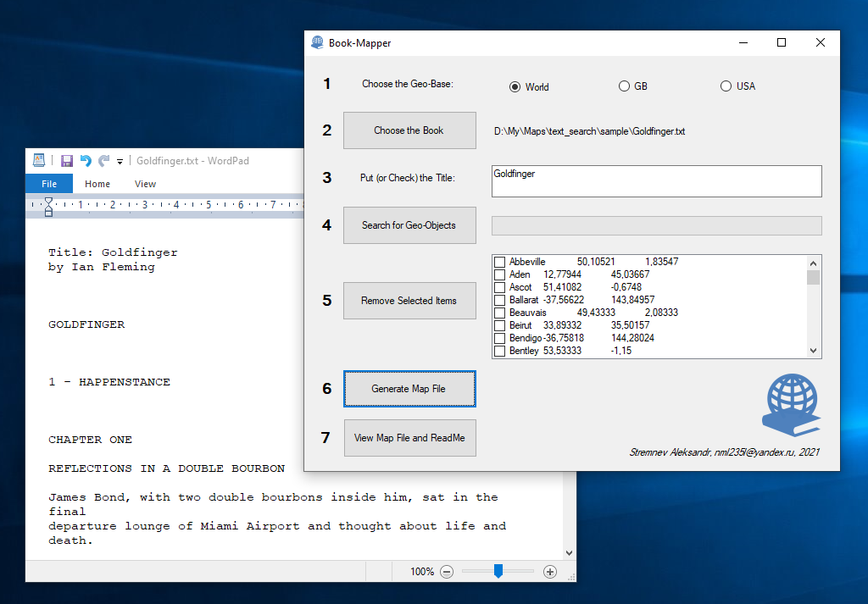Zoom in with WordPad plus icon

pos(549,572)
